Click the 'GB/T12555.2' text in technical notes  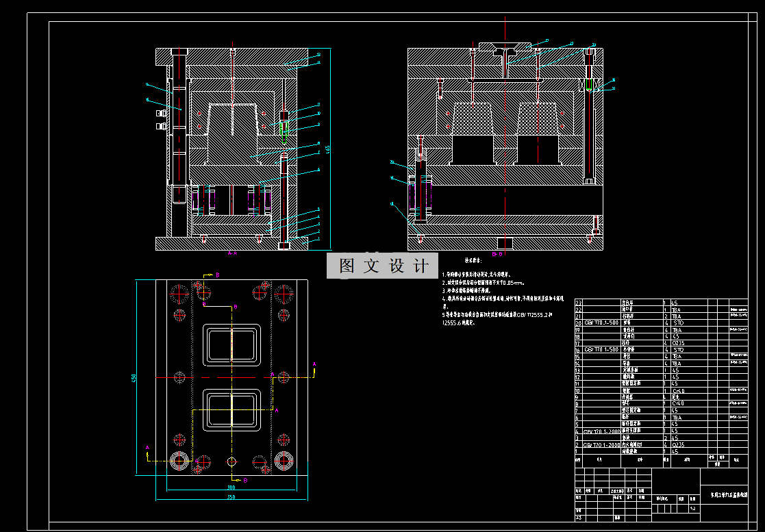coord(531,315)
